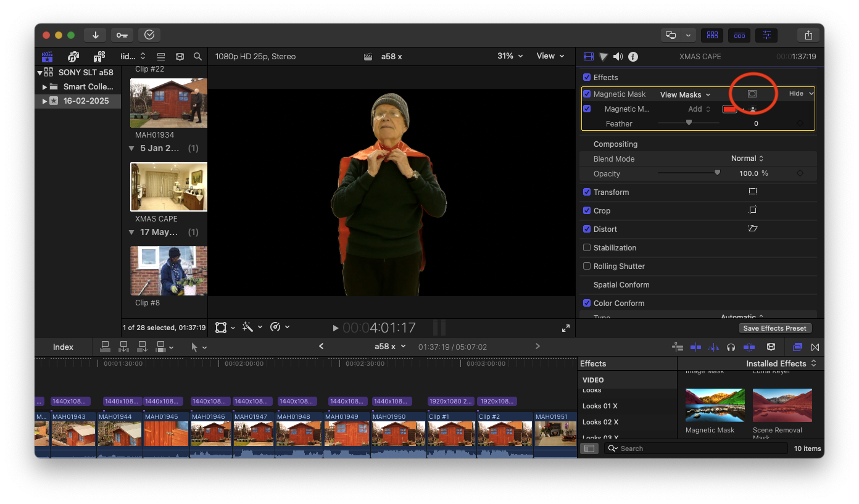Open the 31% zoom level dropdown
The width and height of the screenshot is (859, 504).
[x=510, y=56]
